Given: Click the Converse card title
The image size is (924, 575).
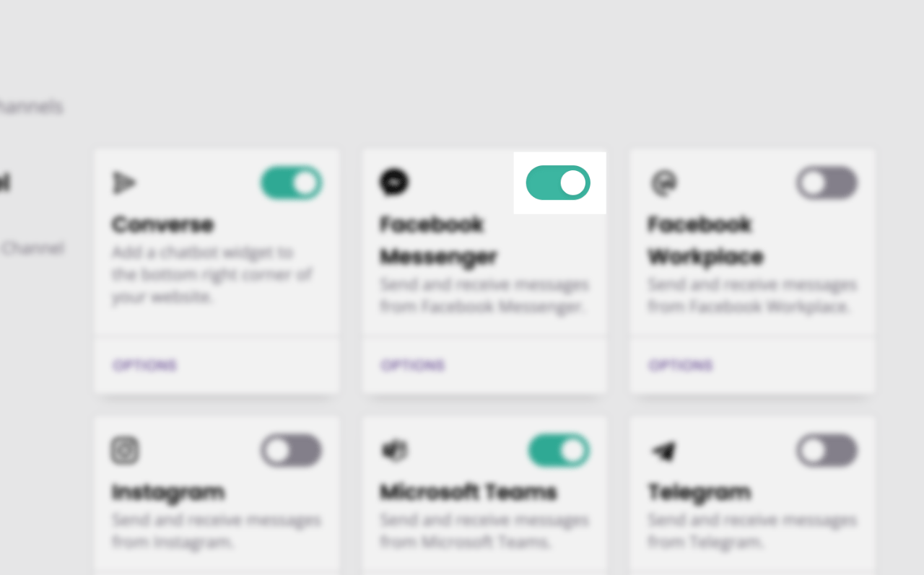Looking at the screenshot, I should point(162,224).
